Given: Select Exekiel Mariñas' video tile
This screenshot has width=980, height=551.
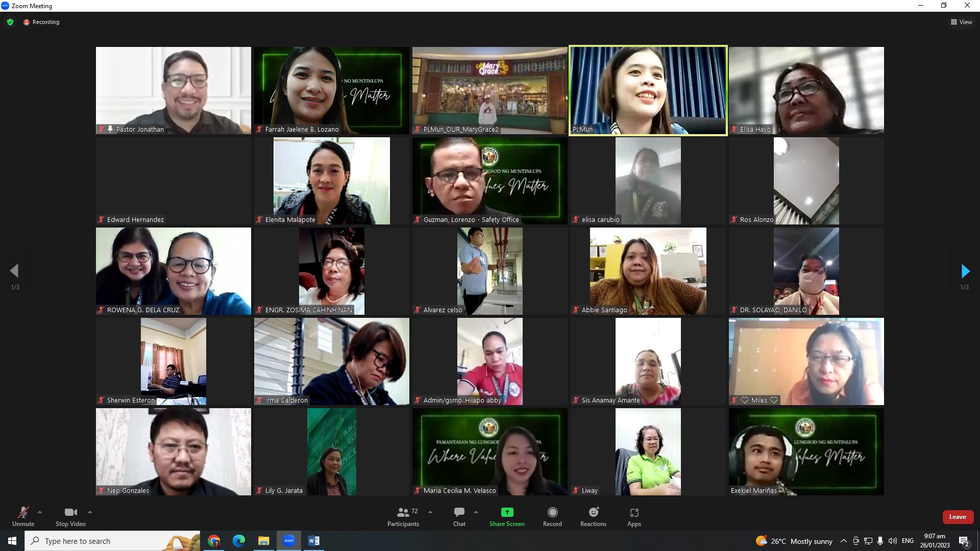Looking at the screenshot, I should point(806,452).
